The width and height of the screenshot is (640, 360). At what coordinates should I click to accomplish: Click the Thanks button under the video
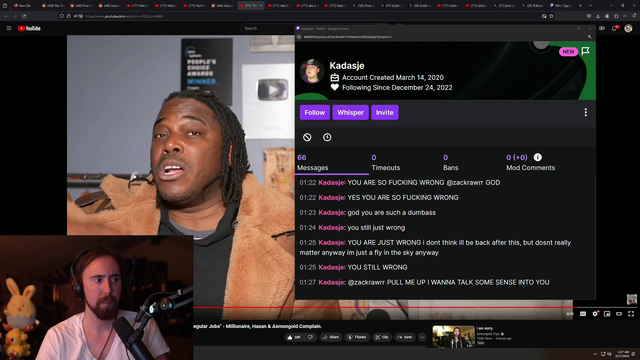(357, 337)
